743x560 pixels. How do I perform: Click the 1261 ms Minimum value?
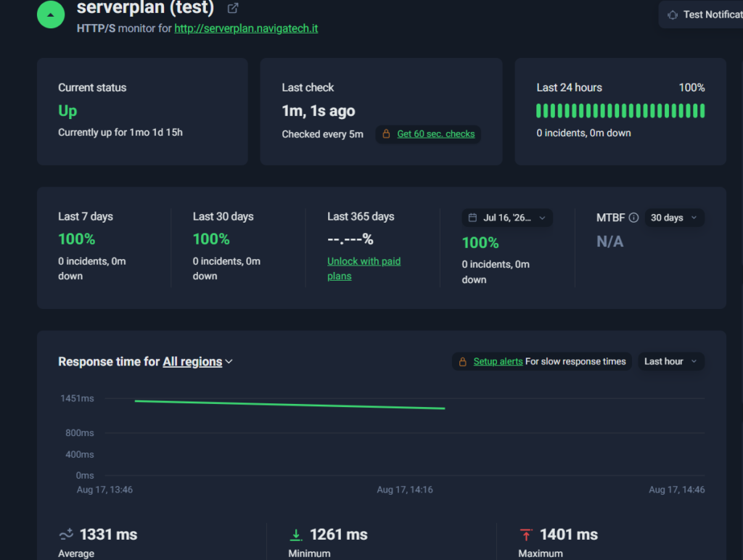[339, 535]
